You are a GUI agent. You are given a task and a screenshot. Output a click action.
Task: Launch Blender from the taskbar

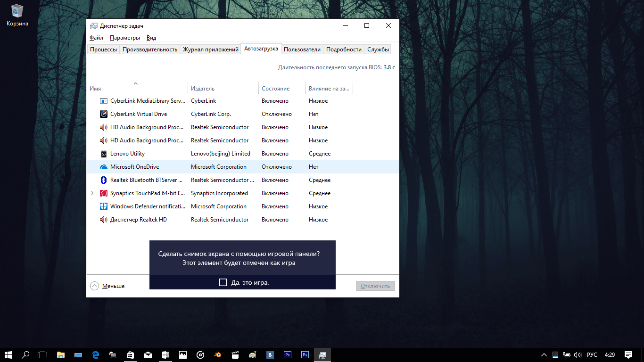pos(218,355)
